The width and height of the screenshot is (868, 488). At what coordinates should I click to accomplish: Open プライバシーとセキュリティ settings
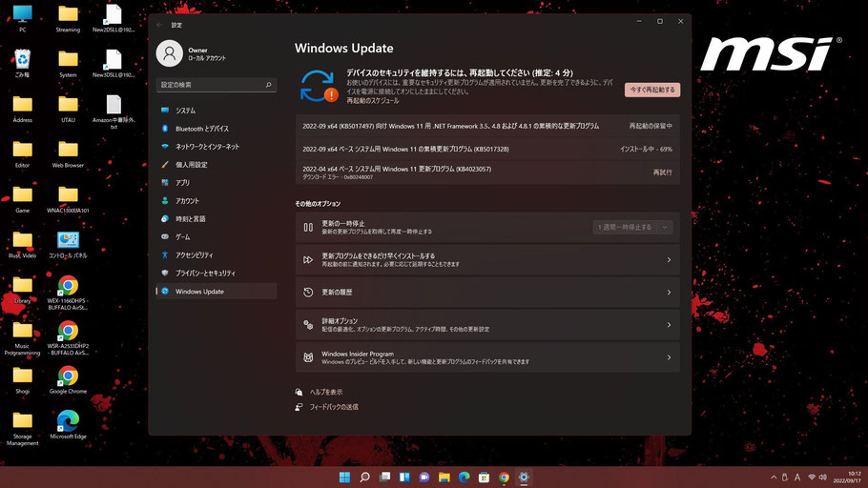217,274
